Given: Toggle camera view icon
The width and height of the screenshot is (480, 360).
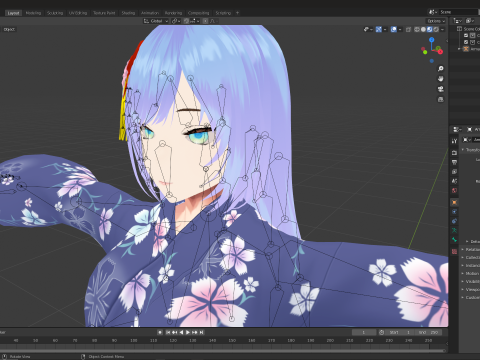Looking at the screenshot, I should coord(441,89).
